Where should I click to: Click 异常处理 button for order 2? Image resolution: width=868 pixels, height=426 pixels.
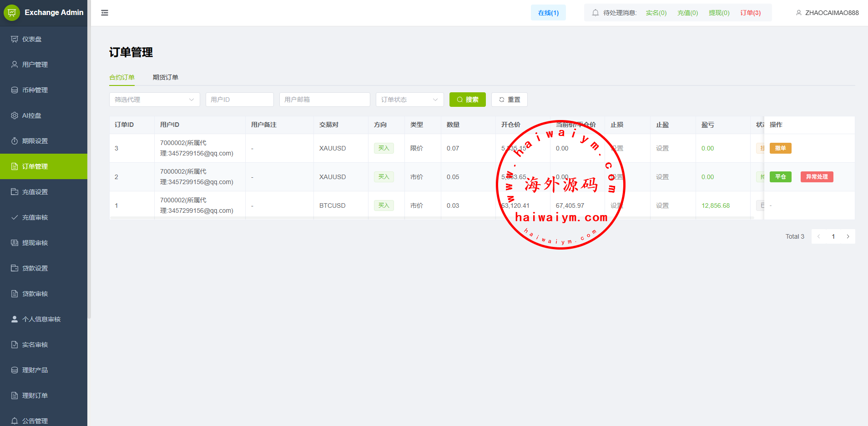[817, 177]
